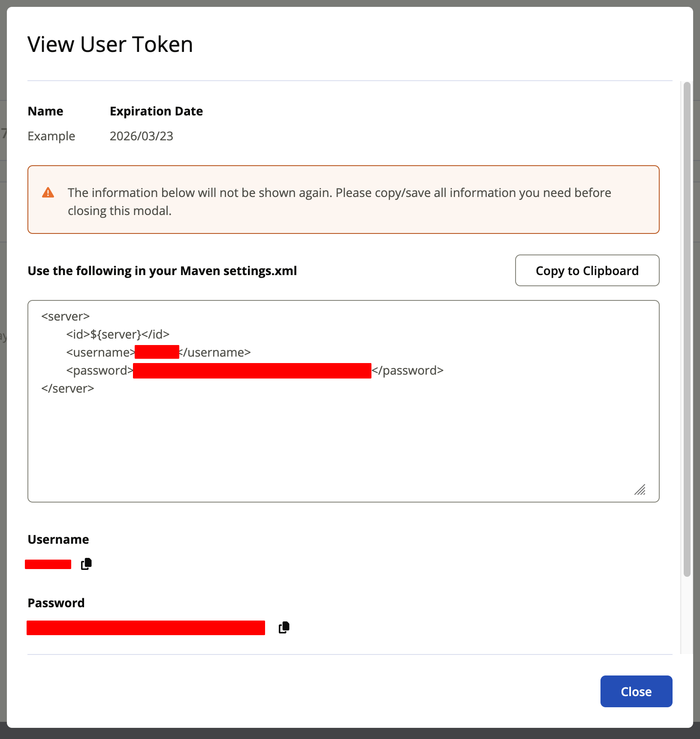This screenshot has width=700, height=739.
Task: Click the closing </username> tag text
Action: (x=215, y=352)
